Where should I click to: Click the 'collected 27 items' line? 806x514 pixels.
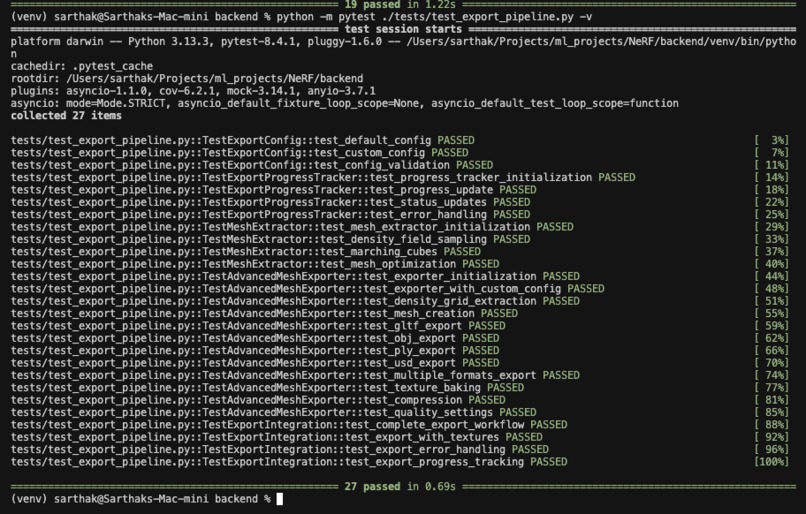66,116
